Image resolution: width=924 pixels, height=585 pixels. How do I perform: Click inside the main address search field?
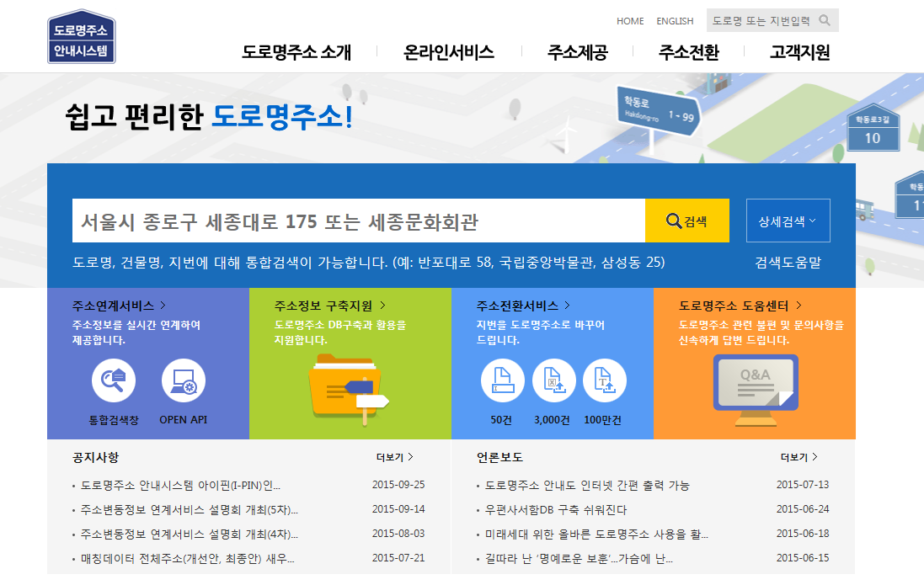337,220
